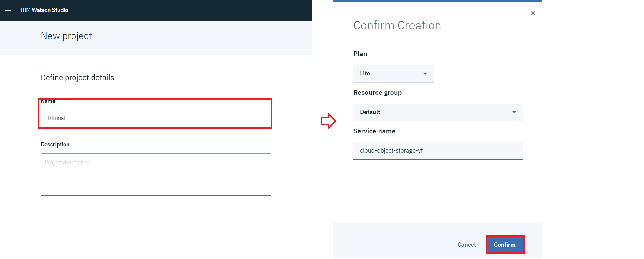The width and height of the screenshot is (644, 259).
Task: Click the Name field containing Tutorial
Action: [x=155, y=118]
